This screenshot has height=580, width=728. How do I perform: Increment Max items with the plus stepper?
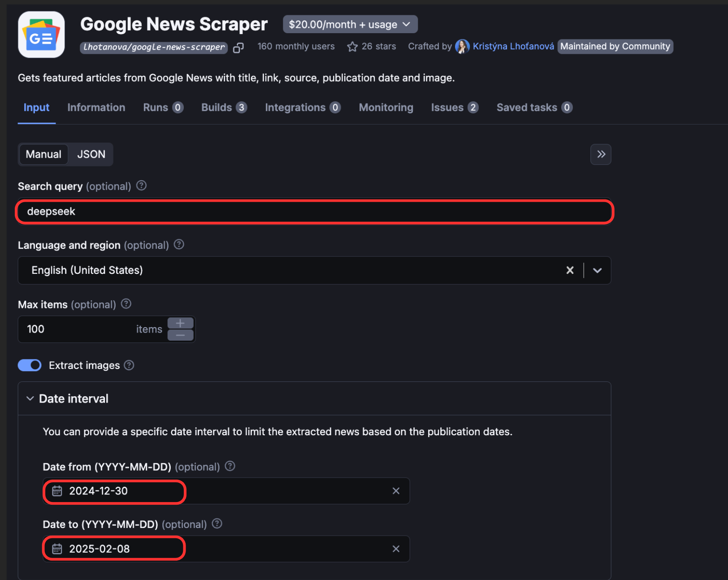coord(180,322)
